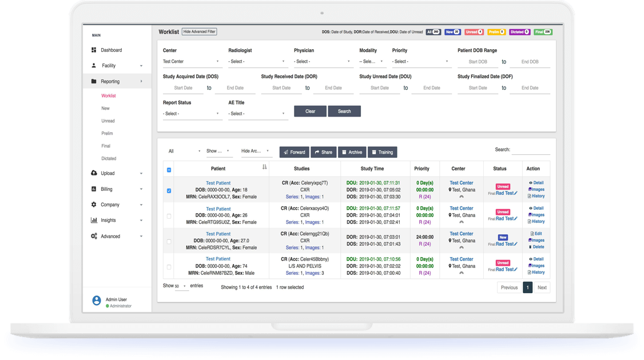Open Detail for CeleRAX3OOL7 study
The image size is (644, 360).
tap(536, 183)
